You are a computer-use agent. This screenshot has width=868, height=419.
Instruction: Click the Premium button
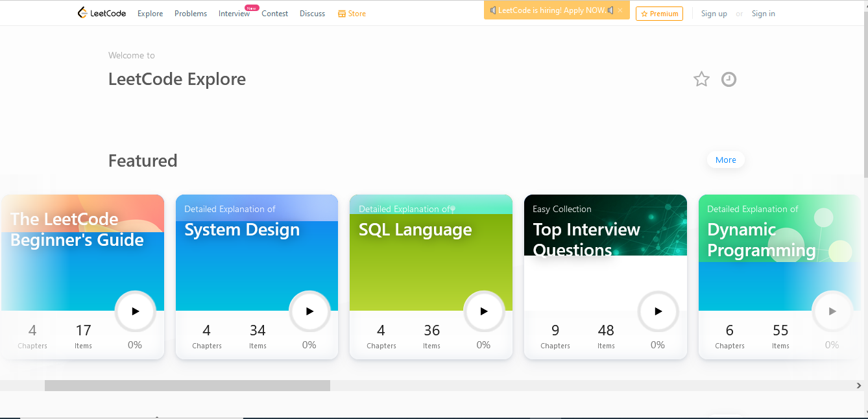pos(659,14)
